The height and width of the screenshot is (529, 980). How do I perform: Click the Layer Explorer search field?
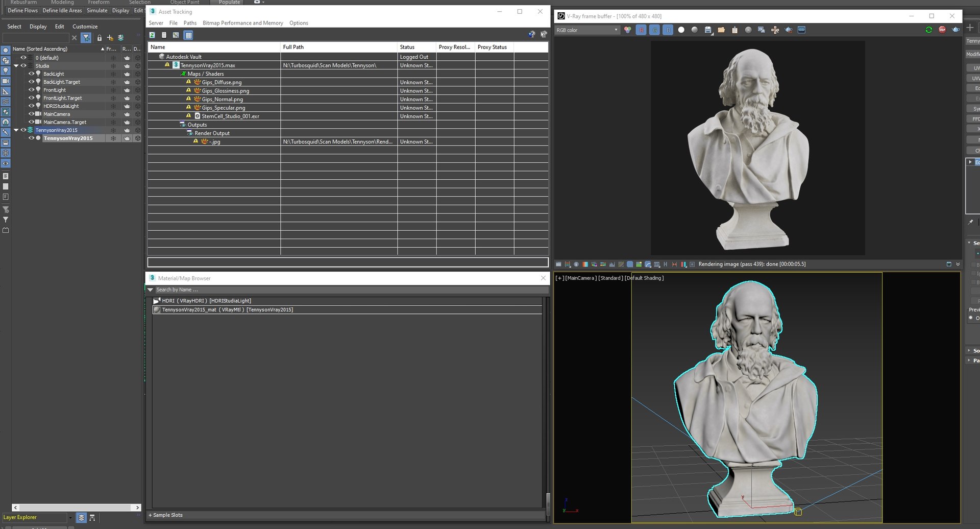36,38
